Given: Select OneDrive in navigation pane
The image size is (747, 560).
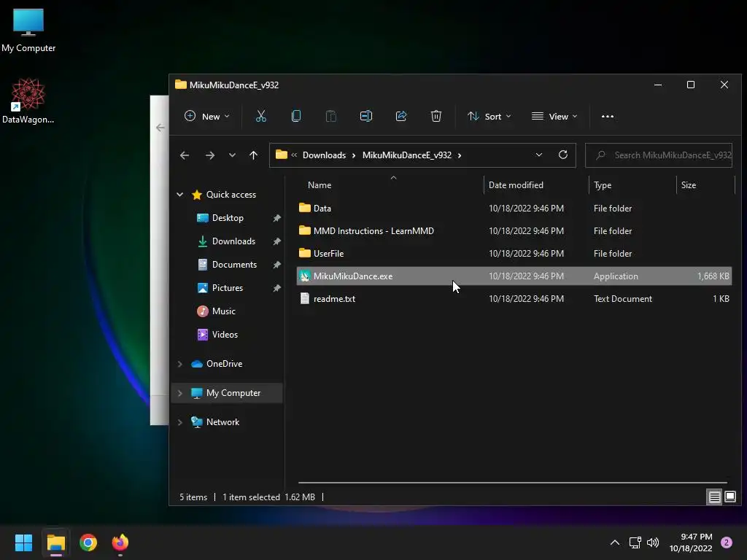Looking at the screenshot, I should [x=224, y=364].
